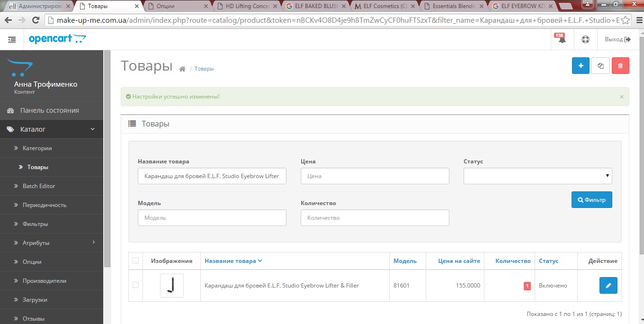Click the Включено status cell

pyautogui.click(x=553, y=286)
